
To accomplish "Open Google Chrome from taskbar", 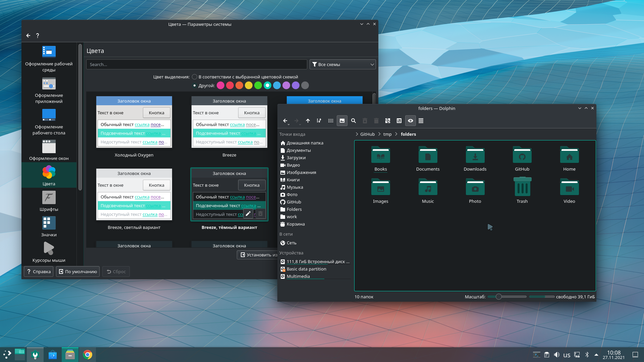I will click(88, 355).
